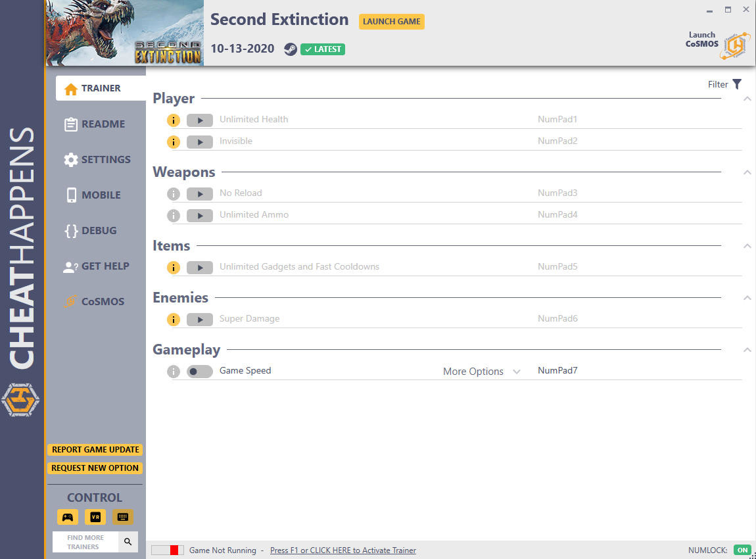Image resolution: width=756 pixels, height=559 pixels.
Task: Open the Filter funnel icon
Action: [737, 84]
